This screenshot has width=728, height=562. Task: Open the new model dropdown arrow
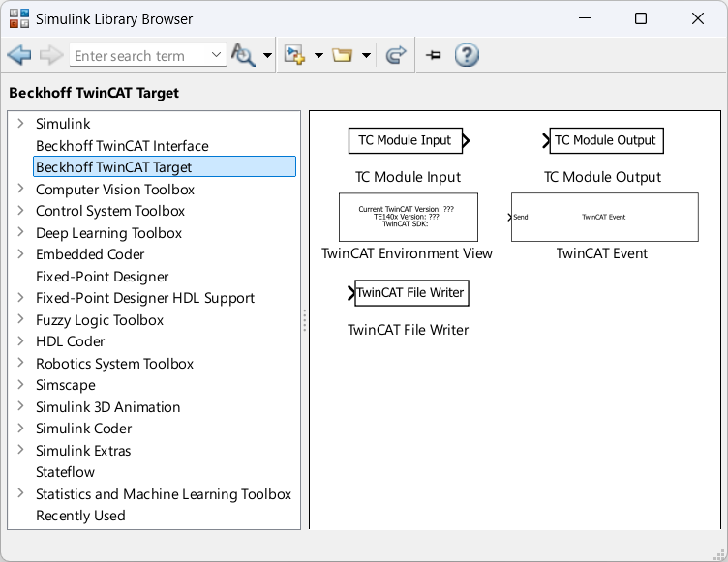[x=318, y=56]
